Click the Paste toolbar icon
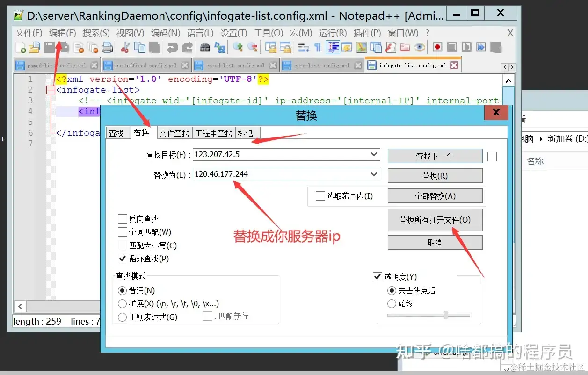The height and width of the screenshot is (375, 588). click(x=154, y=47)
